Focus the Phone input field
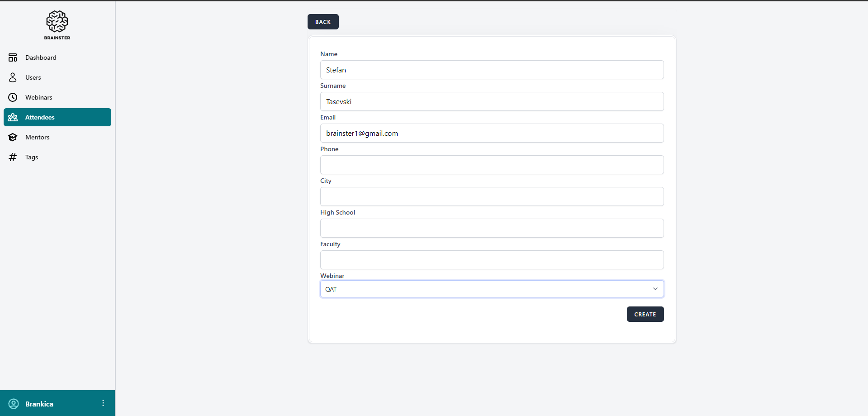Screen dimensions: 868x416 click(492, 165)
